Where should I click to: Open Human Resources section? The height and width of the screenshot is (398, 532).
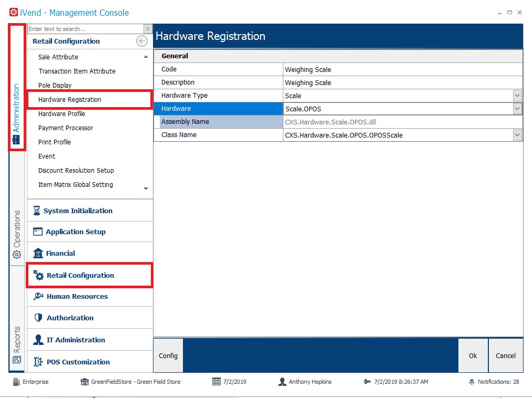click(90, 297)
